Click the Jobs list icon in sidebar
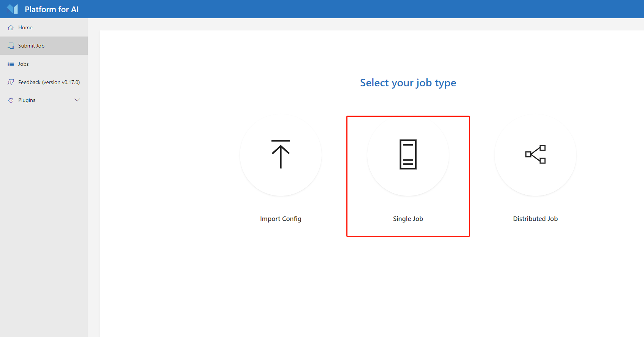Image resolution: width=644 pixels, height=337 pixels. tap(11, 64)
